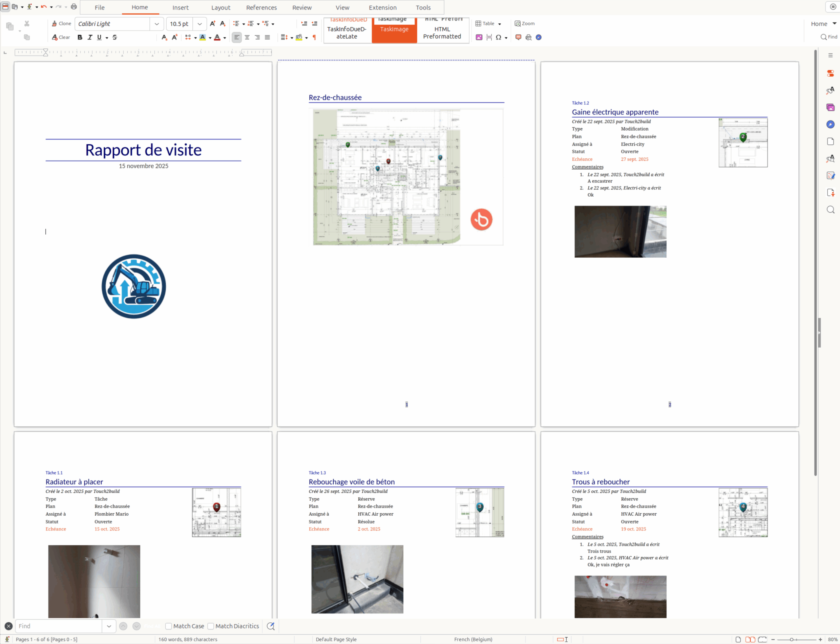Toggle formatting marks pilcrow
This screenshot has height=644, width=840.
314,37
